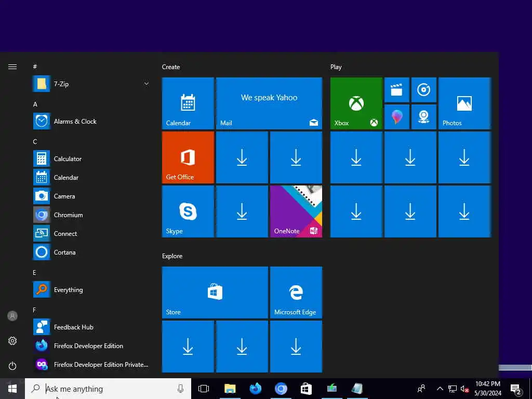532x399 pixels.
Task: Open Cortana from the app list
Action: [91, 252]
